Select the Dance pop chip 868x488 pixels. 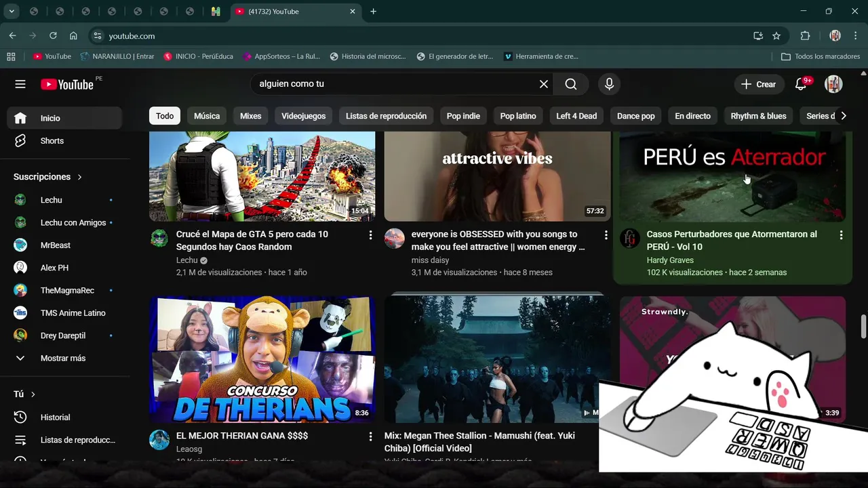[636, 116]
